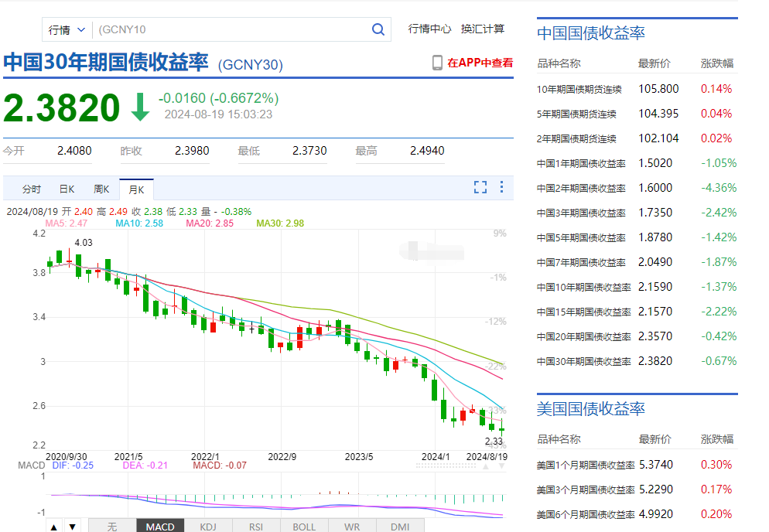
Task: Select the WR indicator tab
Action: (x=352, y=526)
